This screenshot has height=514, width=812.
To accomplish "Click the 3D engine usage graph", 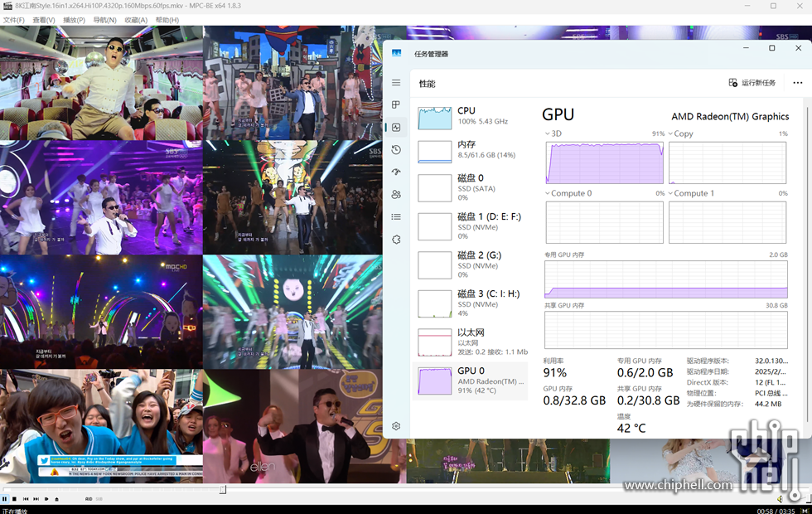I will [604, 162].
